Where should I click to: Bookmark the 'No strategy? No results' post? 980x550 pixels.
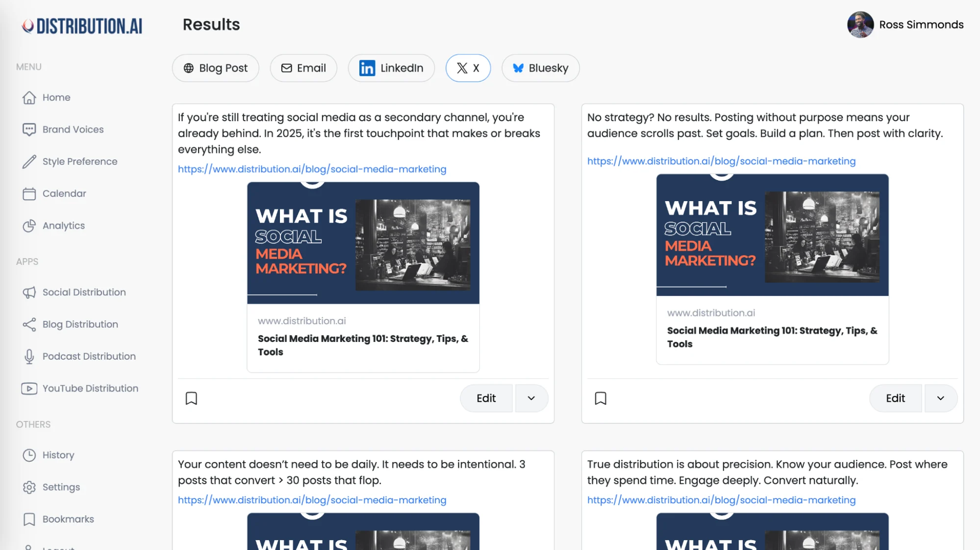point(601,398)
